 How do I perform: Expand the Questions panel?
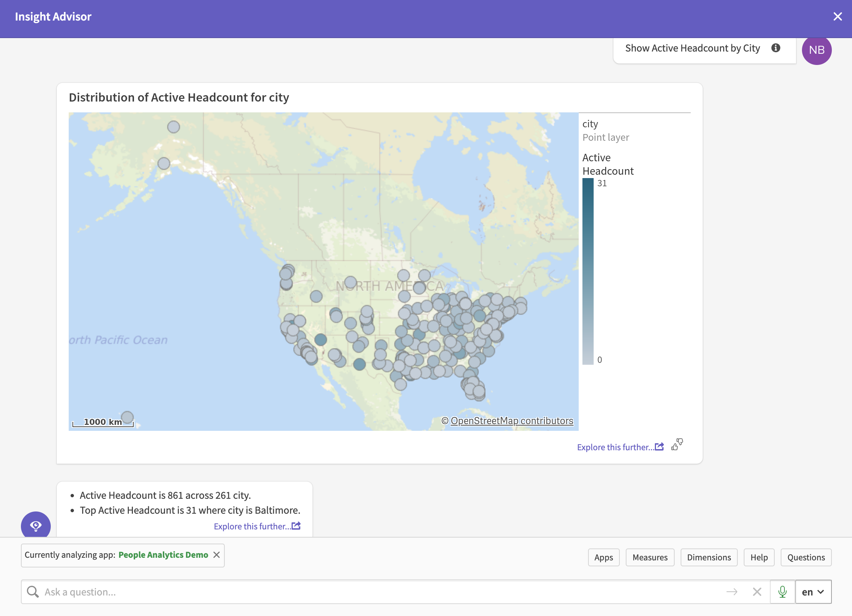[806, 557]
